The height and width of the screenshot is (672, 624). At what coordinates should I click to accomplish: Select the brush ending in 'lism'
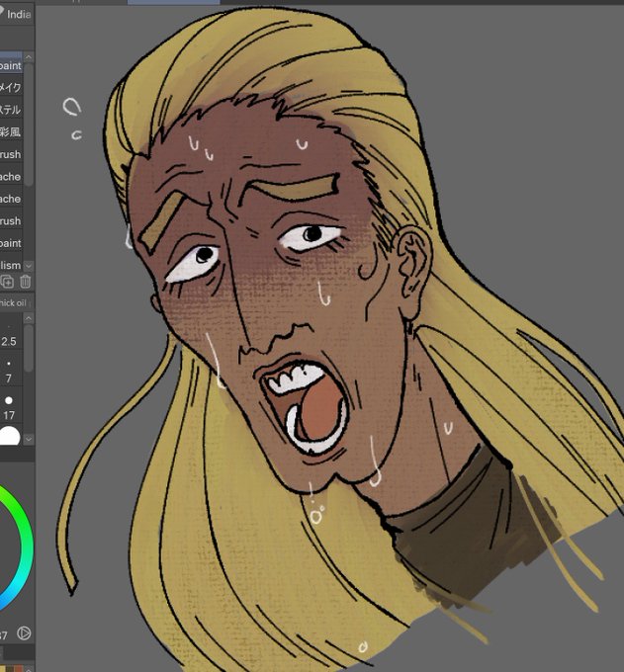click(x=11, y=265)
